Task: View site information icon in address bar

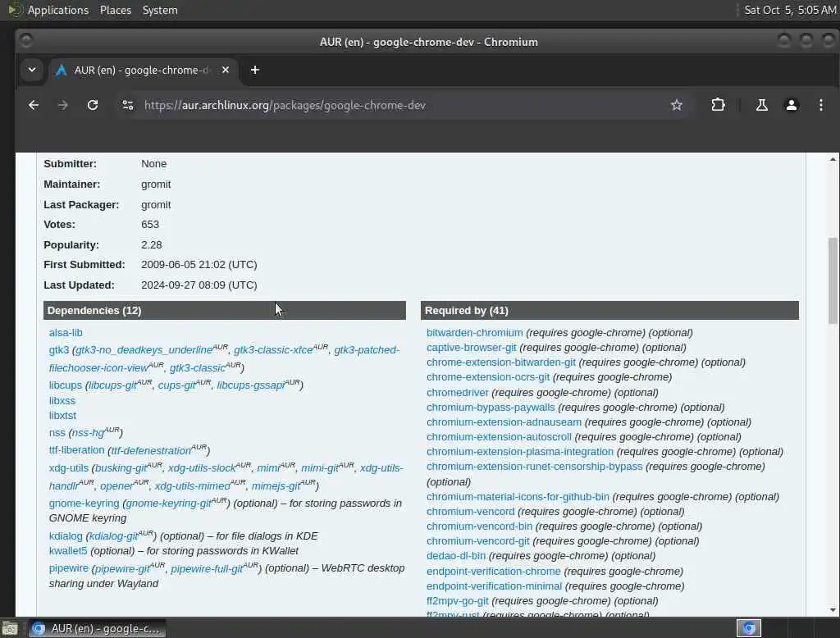Action: (128, 105)
